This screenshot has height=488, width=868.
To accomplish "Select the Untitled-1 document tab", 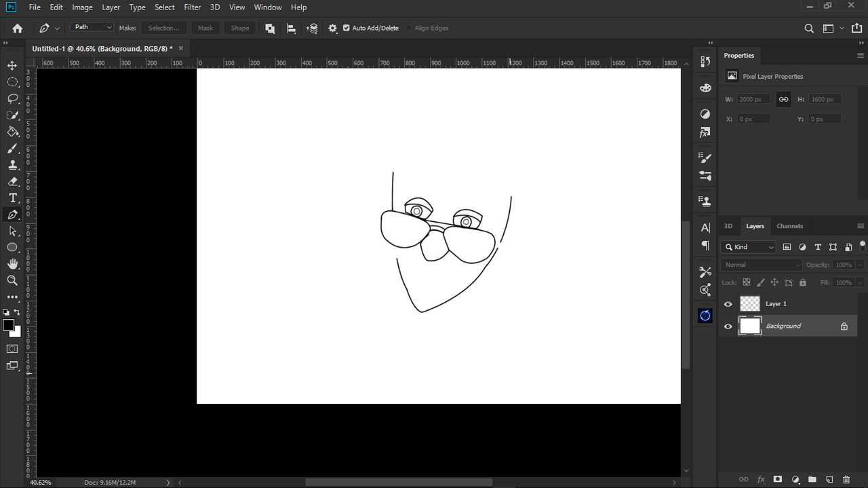I will [x=102, y=49].
